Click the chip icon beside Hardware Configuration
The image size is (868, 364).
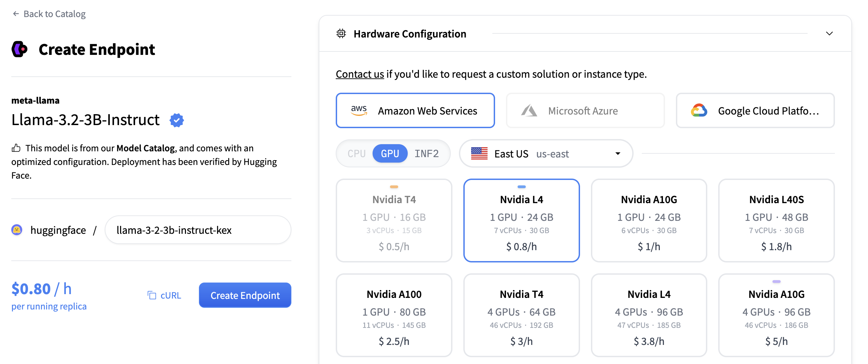(x=341, y=33)
